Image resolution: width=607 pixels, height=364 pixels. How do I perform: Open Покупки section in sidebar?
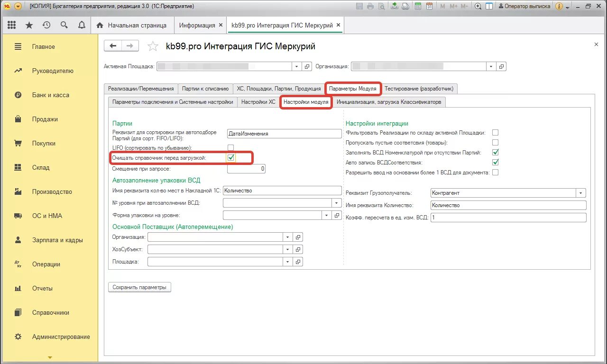[44, 143]
